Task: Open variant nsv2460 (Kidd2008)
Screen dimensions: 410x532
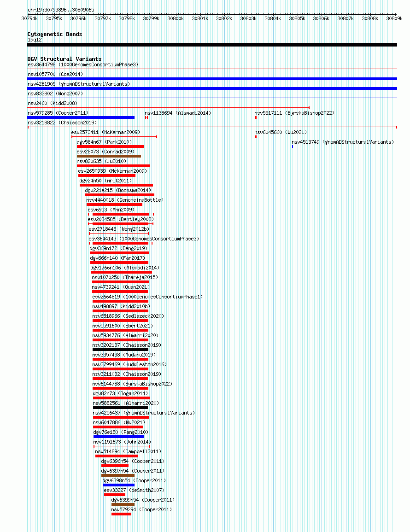Action: [53, 103]
